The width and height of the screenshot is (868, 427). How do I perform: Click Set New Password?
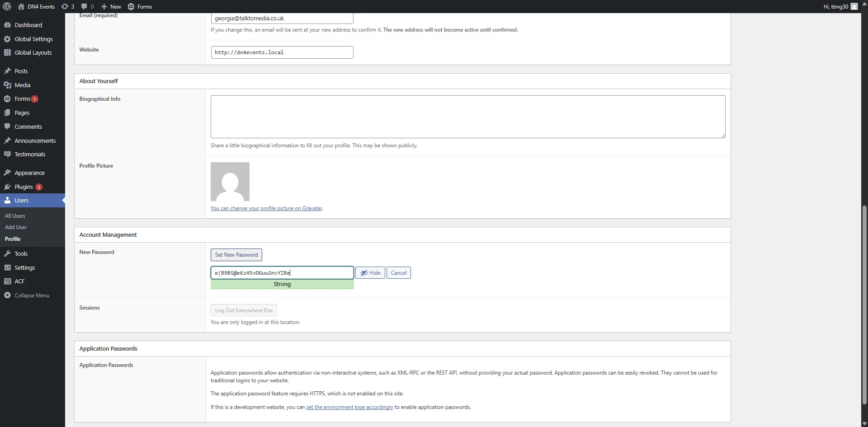236,254
